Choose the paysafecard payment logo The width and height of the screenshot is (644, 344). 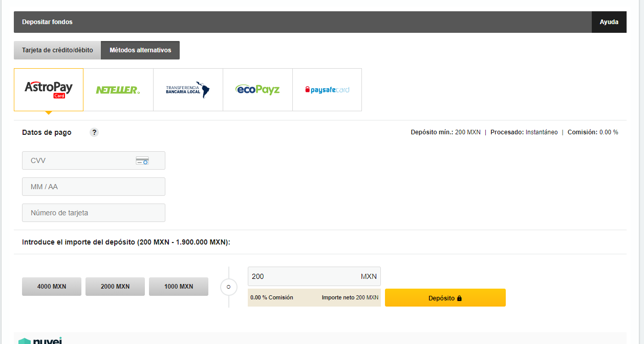coord(327,90)
